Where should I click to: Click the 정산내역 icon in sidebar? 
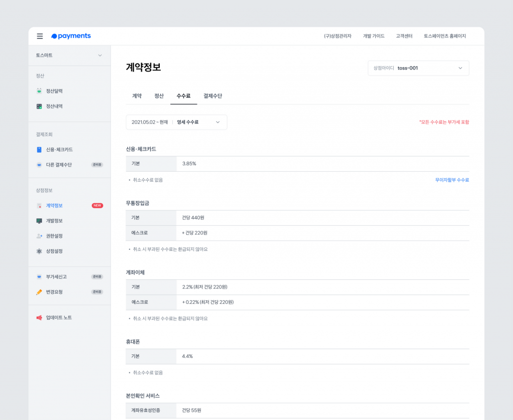[39, 106]
